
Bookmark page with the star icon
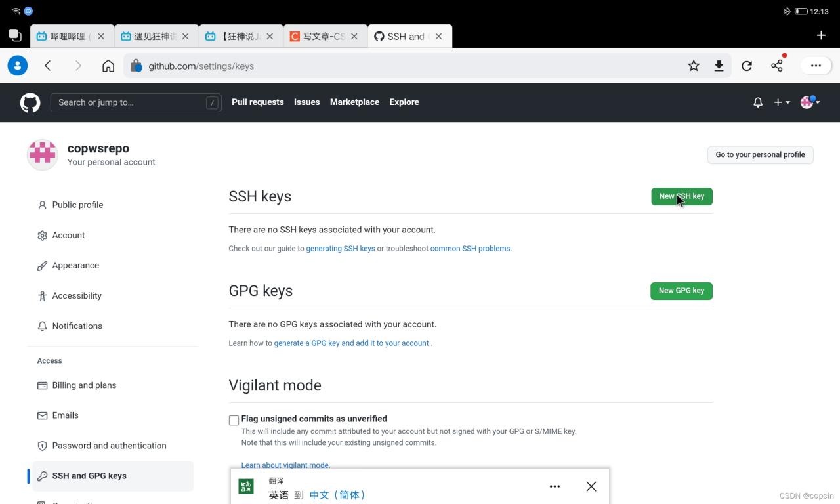tap(694, 66)
